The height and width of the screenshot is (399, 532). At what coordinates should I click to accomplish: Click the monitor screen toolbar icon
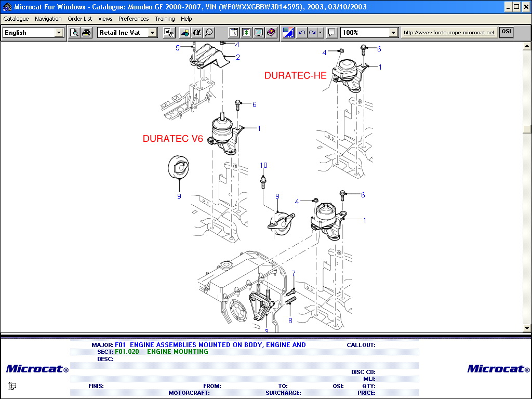258,33
